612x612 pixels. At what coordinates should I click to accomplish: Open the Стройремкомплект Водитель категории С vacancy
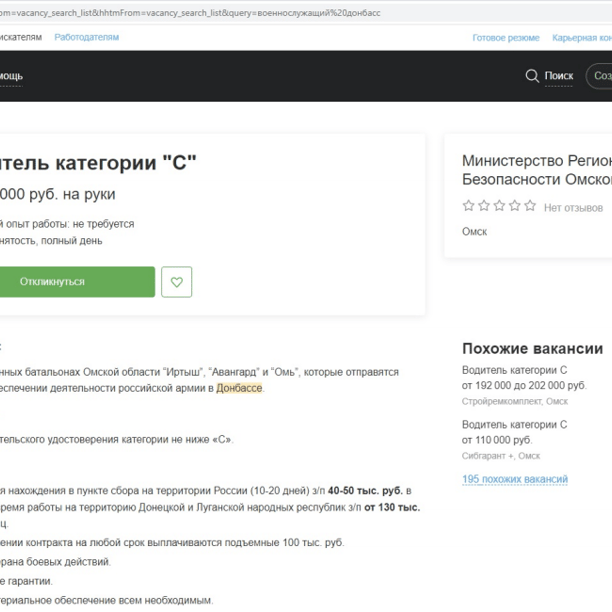(x=514, y=370)
